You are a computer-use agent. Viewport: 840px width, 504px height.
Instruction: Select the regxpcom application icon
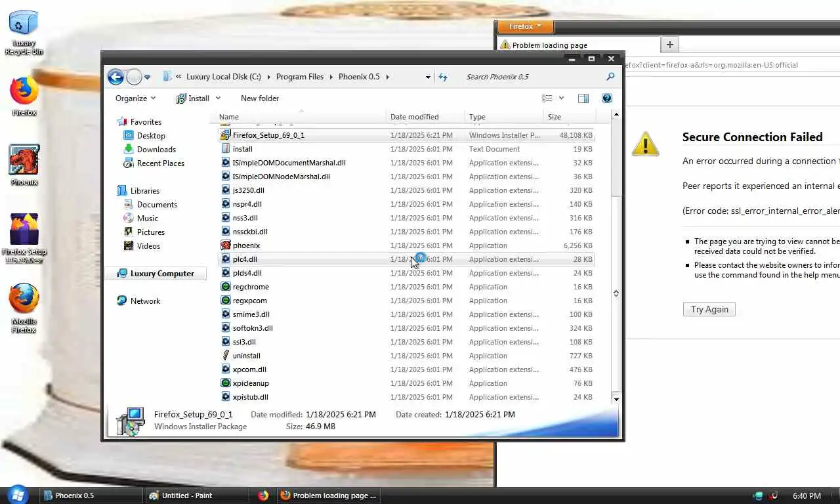226,301
